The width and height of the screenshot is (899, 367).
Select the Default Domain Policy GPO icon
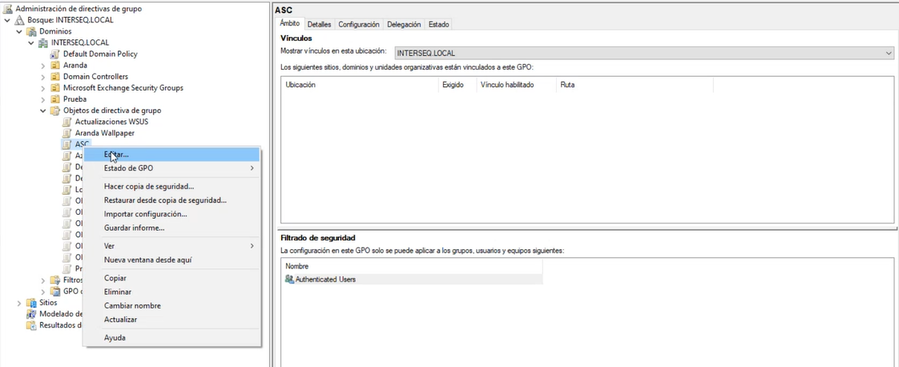coord(55,54)
